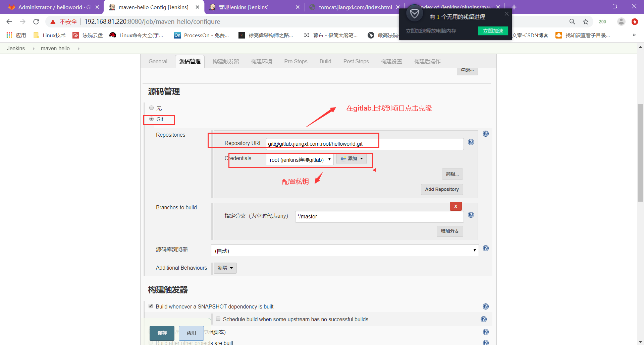
Task: Open the zoom magnifier icon in address bar
Action: click(572, 22)
